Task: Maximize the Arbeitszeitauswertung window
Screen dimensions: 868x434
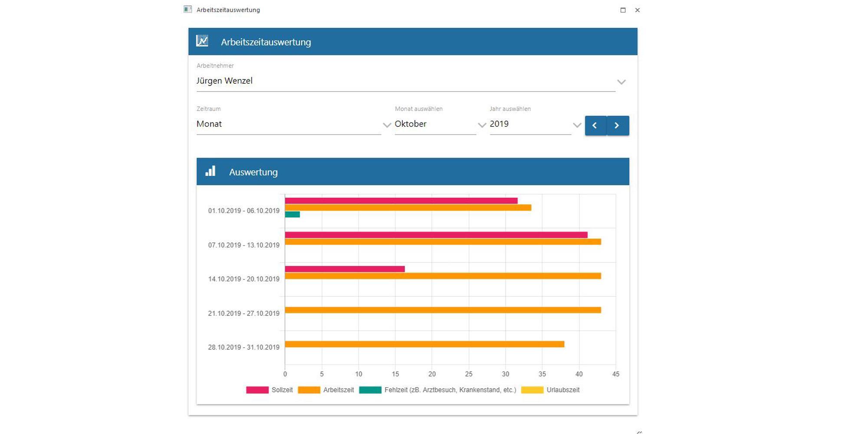Action: (x=623, y=10)
